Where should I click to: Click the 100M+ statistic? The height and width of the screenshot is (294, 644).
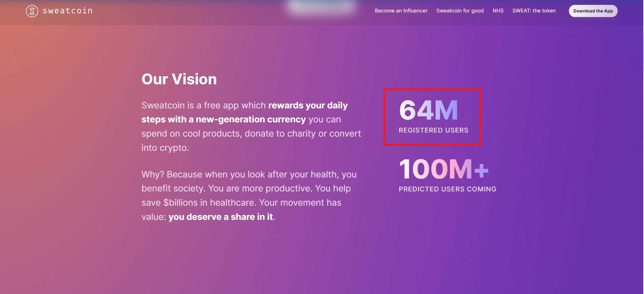[x=444, y=169]
